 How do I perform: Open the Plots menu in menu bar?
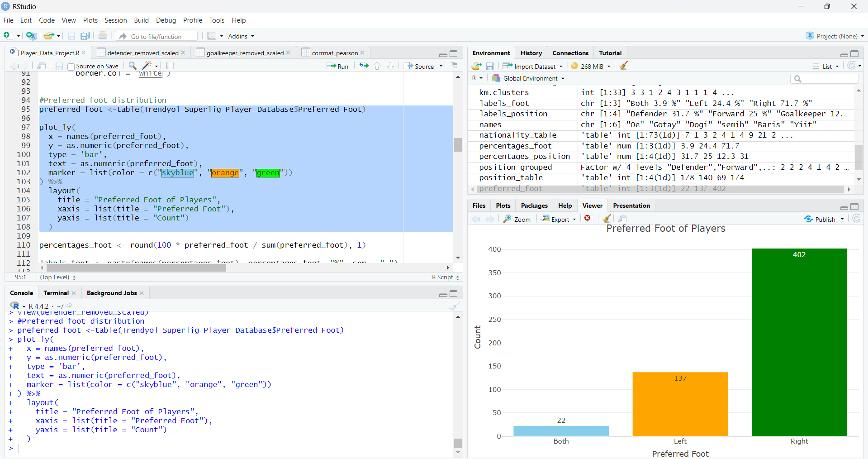90,20
